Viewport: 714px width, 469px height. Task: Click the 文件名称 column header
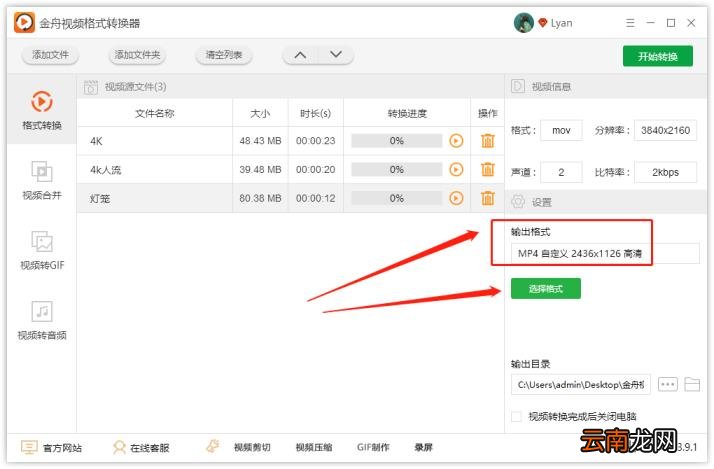[x=155, y=113]
